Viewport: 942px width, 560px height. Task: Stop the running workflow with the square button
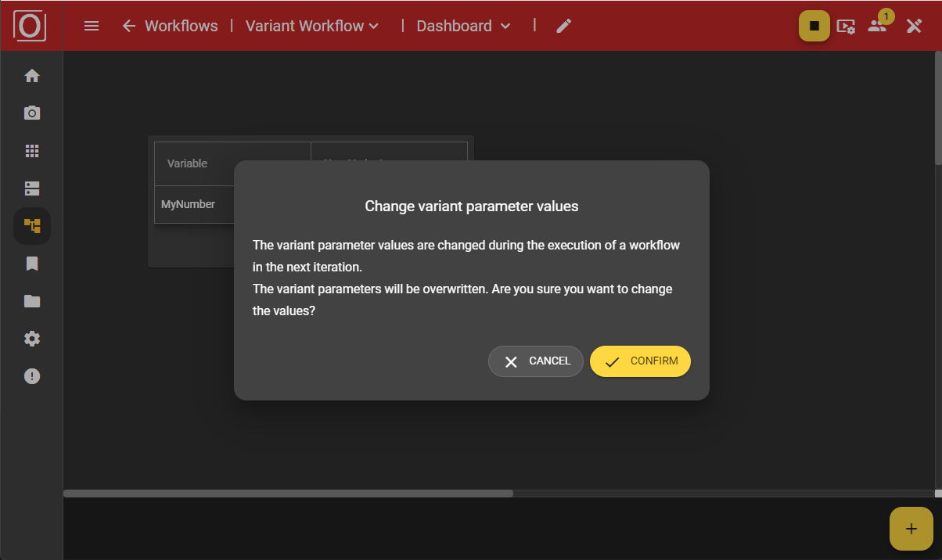(x=814, y=26)
